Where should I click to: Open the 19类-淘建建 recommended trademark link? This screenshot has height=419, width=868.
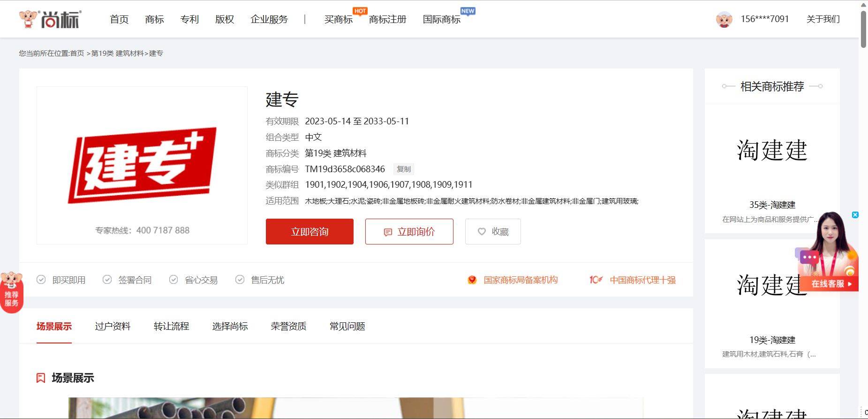point(772,340)
